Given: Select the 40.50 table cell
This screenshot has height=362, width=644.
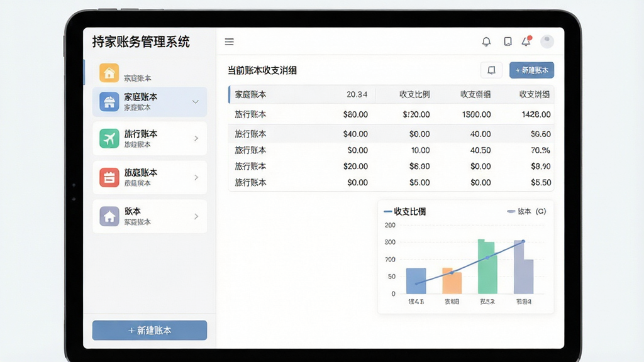Looking at the screenshot, I should (480, 150).
